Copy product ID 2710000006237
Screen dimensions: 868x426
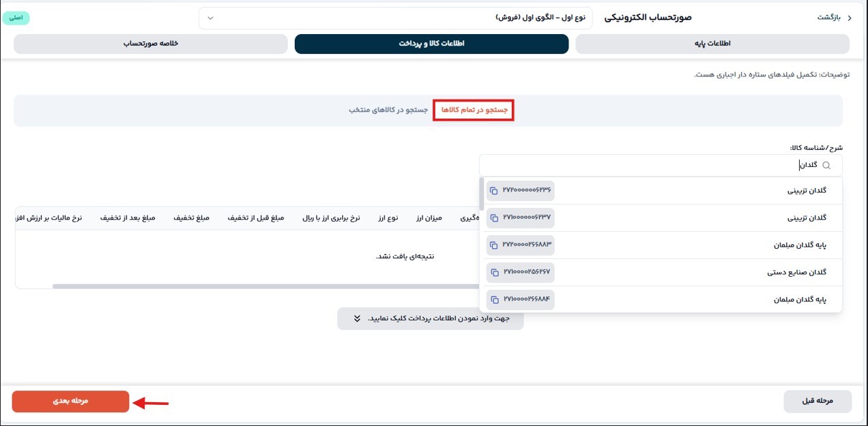coord(495,217)
